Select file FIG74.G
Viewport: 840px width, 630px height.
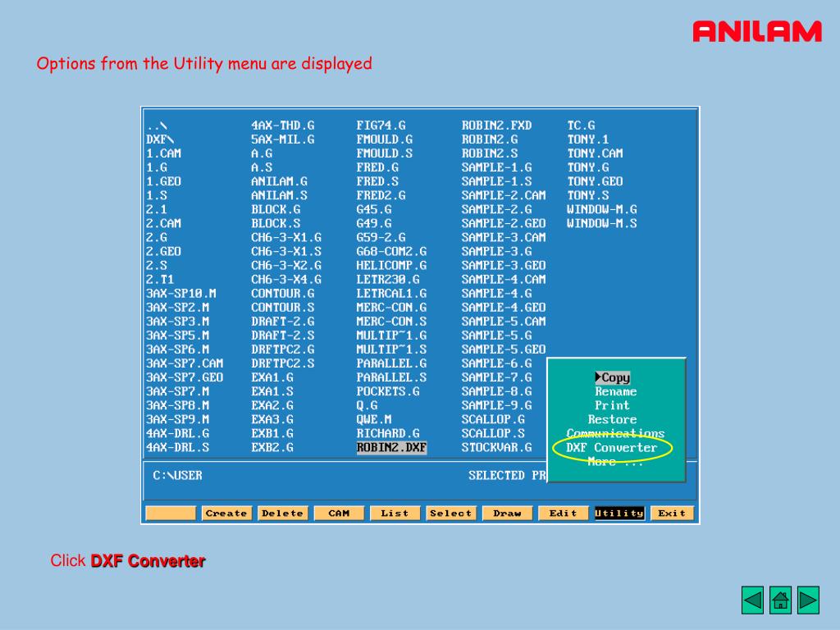pos(381,126)
